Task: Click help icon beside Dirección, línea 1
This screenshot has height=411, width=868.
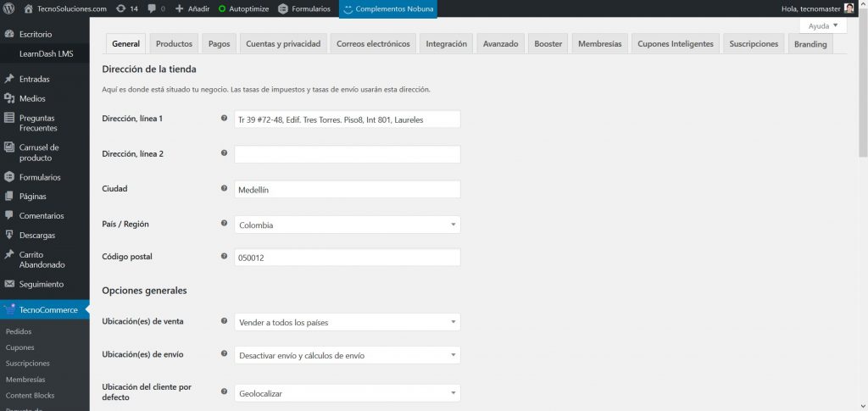Action: pos(224,119)
